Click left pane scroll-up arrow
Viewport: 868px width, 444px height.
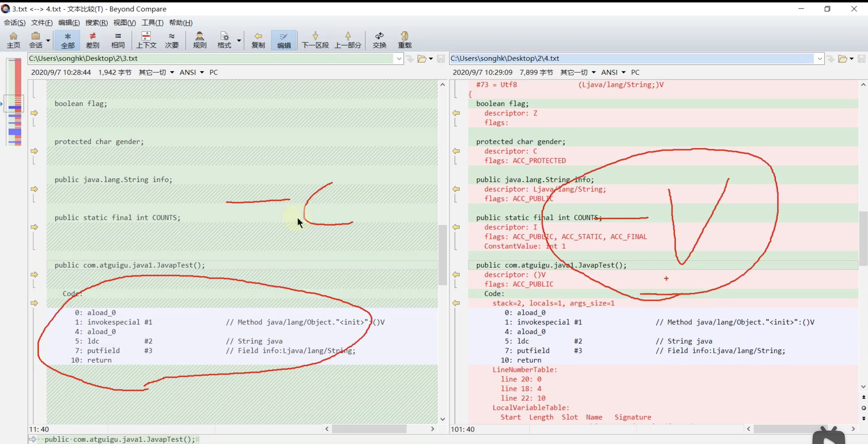click(443, 84)
